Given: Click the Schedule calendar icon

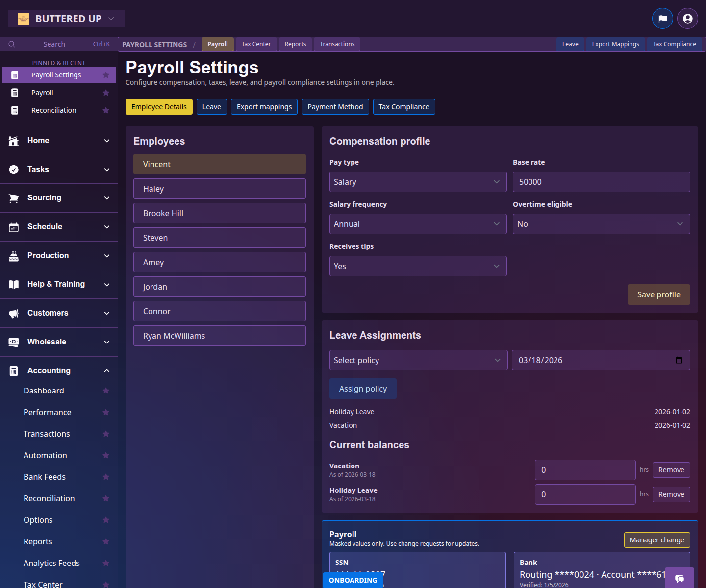Looking at the screenshot, I should coord(14,226).
